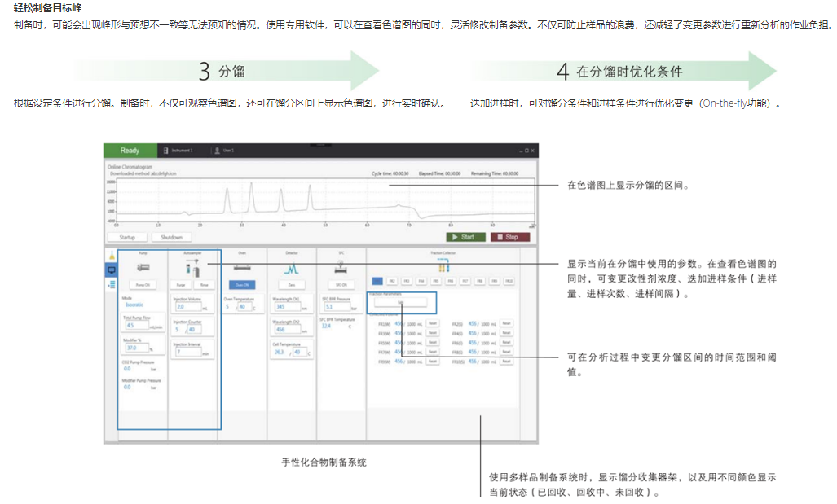Toggle the SFC ON button

click(x=341, y=285)
